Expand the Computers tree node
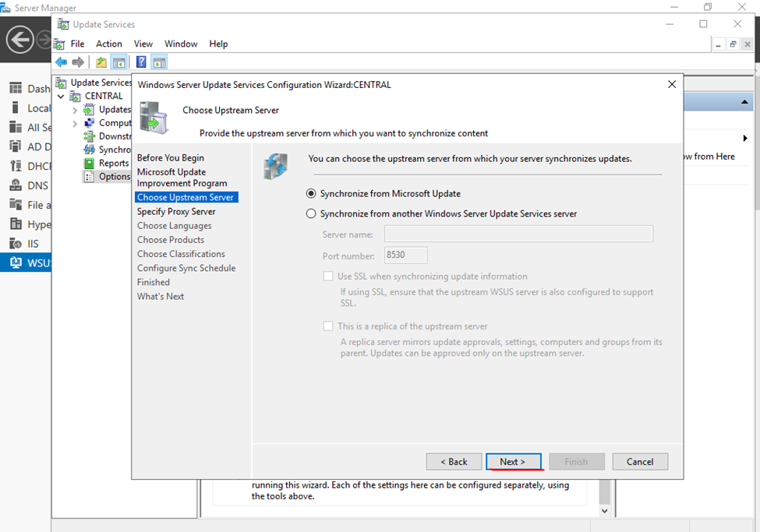The width and height of the screenshot is (760, 532). click(75, 123)
